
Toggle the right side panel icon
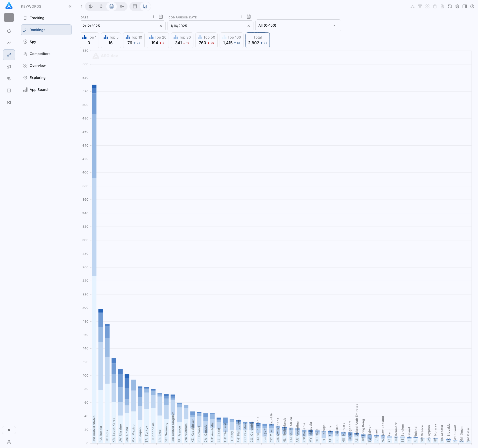pyautogui.click(x=465, y=6)
